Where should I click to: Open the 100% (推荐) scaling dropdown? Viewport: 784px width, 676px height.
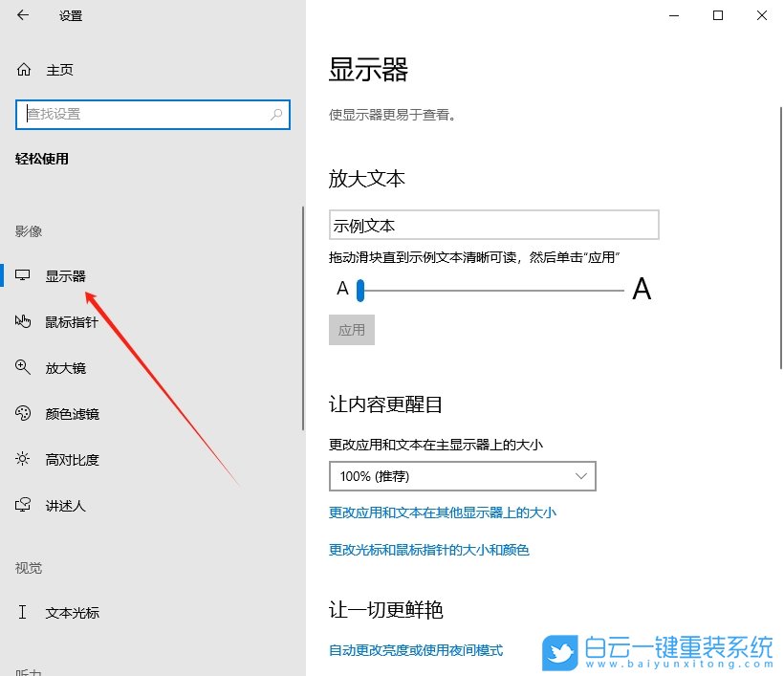[463, 476]
